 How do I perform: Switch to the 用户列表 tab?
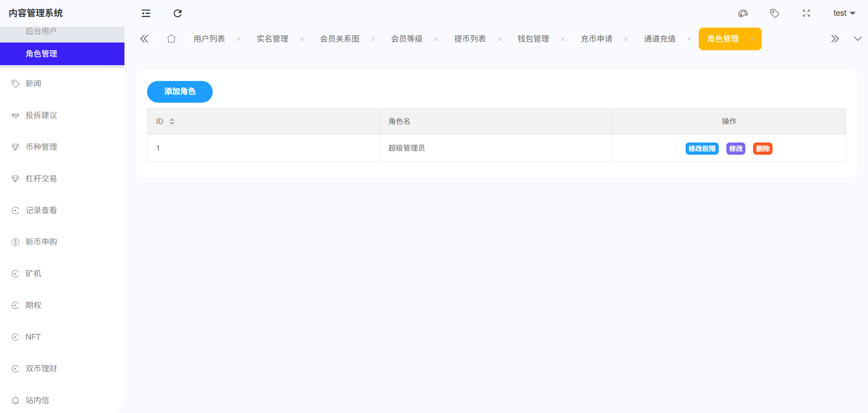click(209, 39)
